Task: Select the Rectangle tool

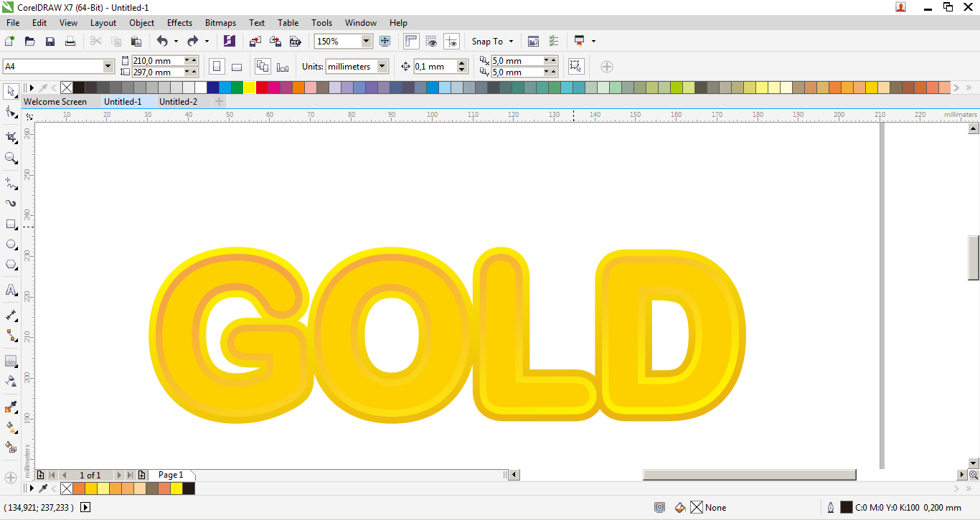Action: [10, 223]
